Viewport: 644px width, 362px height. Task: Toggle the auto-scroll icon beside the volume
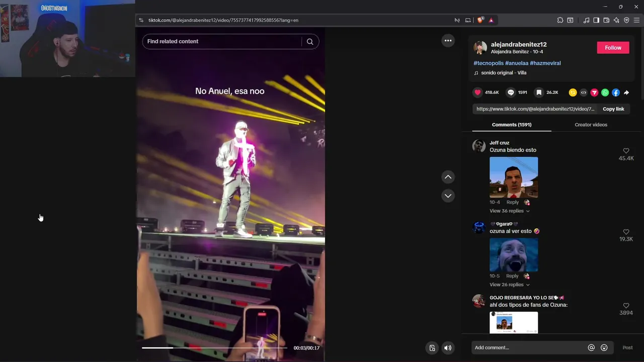coord(432,348)
